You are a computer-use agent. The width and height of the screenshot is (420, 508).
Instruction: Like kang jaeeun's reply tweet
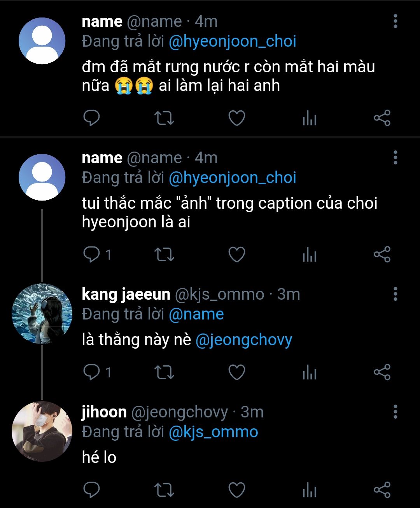coord(236,372)
